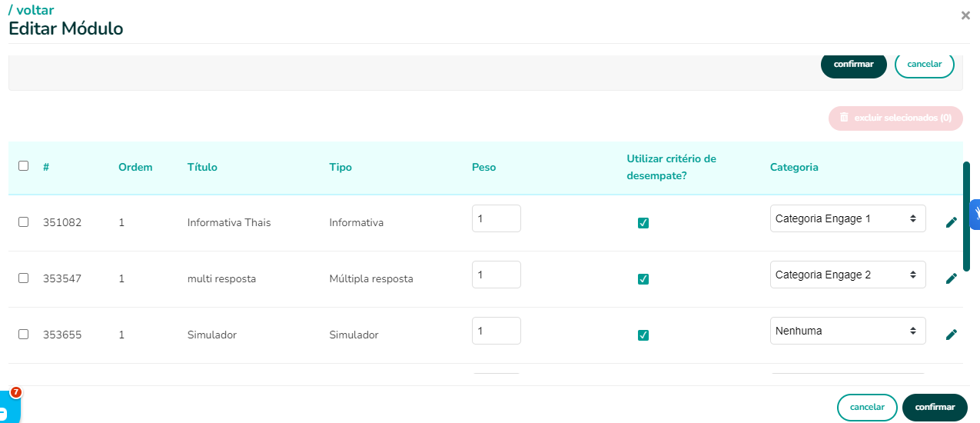Image resolution: width=980 pixels, height=423 pixels.
Task: Click the Múltipla resposta type cell
Action: 371,278
